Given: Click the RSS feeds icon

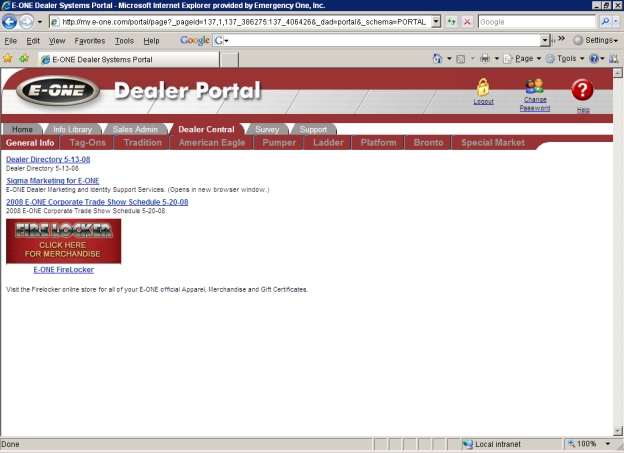Looking at the screenshot, I should point(461,59).
